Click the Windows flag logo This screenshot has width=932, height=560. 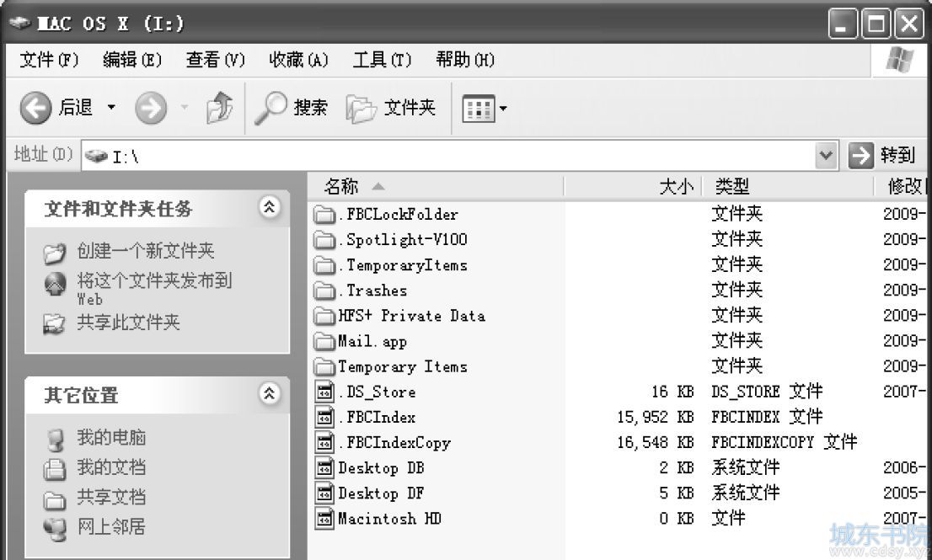899,61
